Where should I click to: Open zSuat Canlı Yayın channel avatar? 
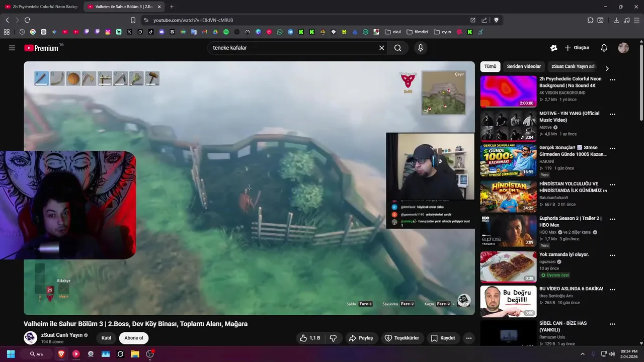click(30, 338)
